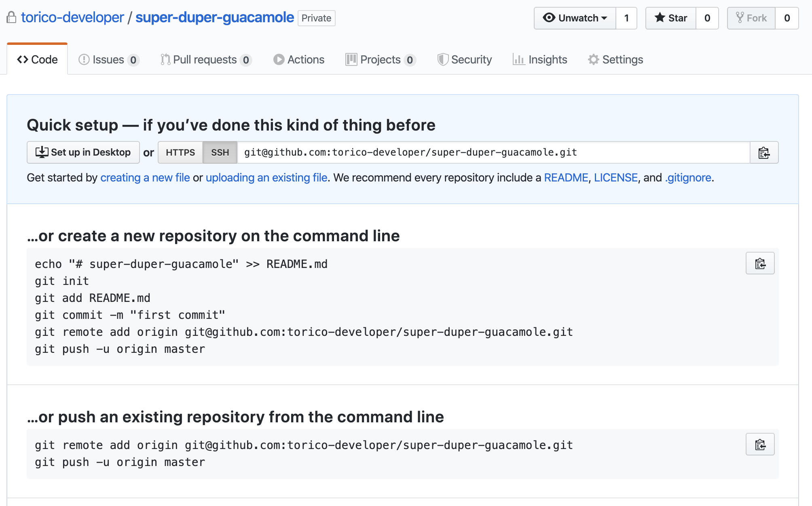Go to torico-developer owner profile
The image size is (812, 506).
(x=72, y=17)
